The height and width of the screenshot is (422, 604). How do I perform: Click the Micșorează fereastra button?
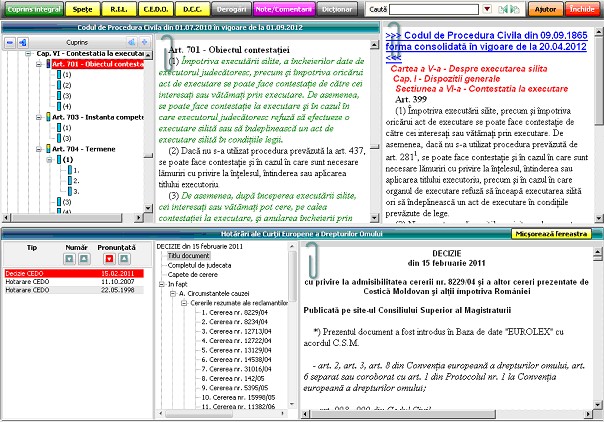click(x=551, y=234)
